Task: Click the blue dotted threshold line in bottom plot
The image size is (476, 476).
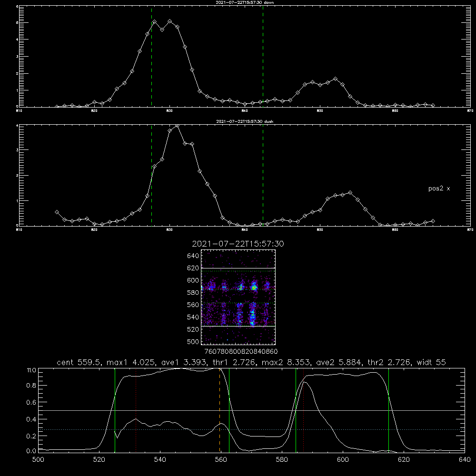Action: click(251, 429)
